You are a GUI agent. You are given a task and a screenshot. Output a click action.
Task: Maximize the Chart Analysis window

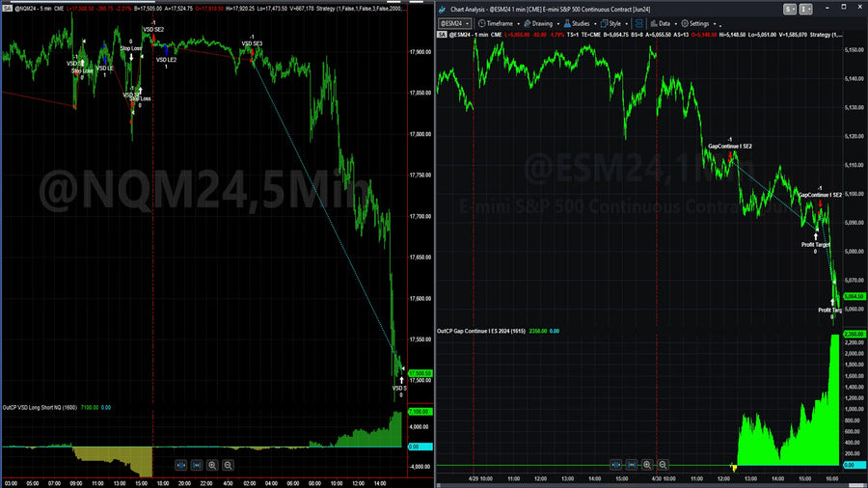844,8
